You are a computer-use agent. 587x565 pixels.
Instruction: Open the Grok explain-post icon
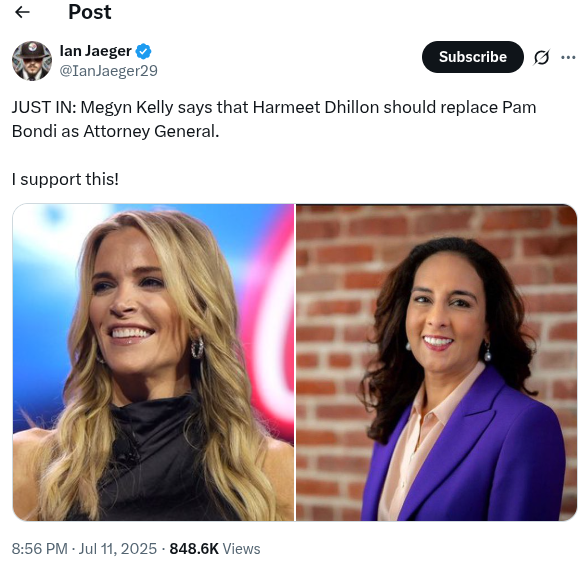click(x=541, y=57)
